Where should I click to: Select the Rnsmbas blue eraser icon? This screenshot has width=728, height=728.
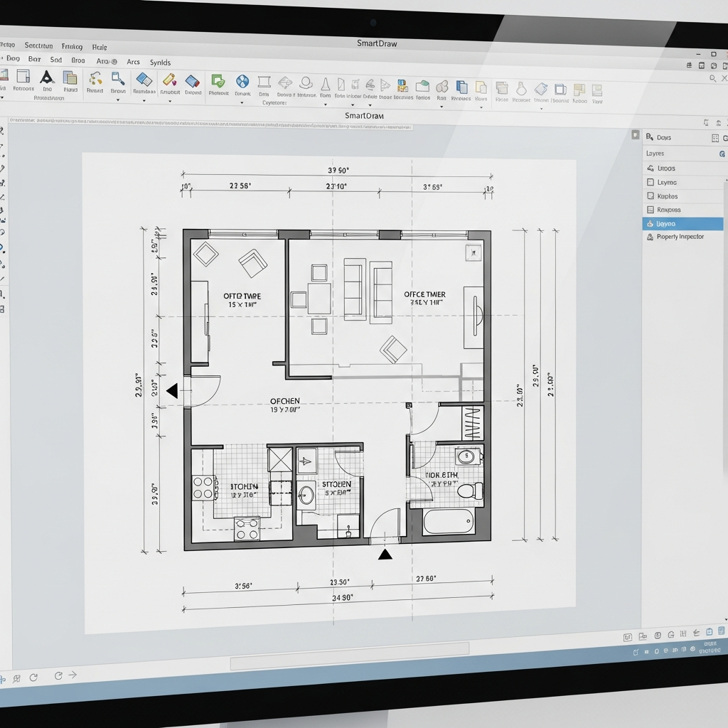(144, 79)
